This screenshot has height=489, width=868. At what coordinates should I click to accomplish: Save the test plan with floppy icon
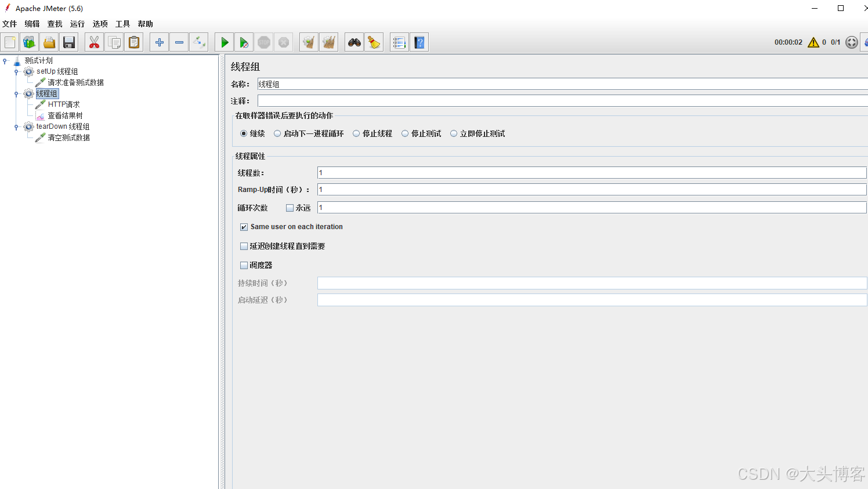[69, 42]
